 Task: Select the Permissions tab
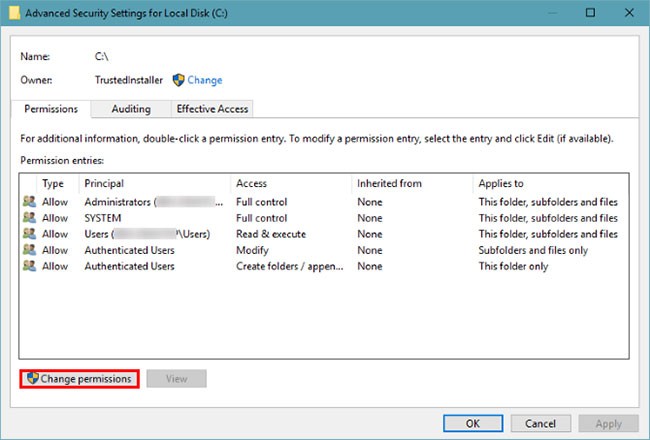click(x=51, y=109)
